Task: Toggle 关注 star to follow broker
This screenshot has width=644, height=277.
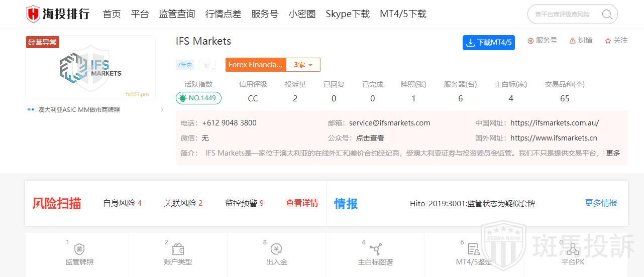Action: [x=608, y=41]
